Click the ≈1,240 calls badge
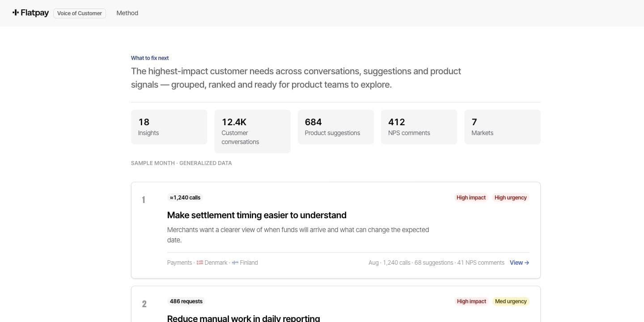Image resolution: width=644 pixels, height=322 pixels. 185,197
